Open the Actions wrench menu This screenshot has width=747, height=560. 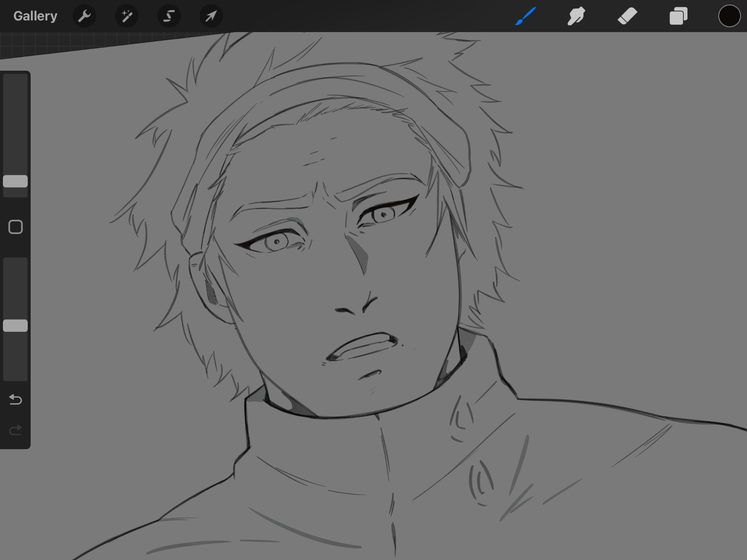click(84, 16)
